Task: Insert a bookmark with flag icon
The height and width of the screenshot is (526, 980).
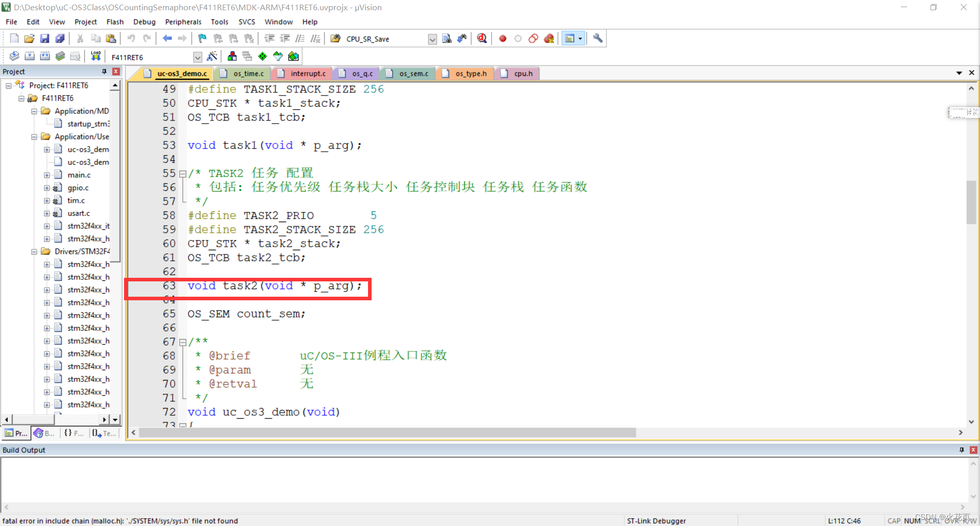Action: coord(202,38)
